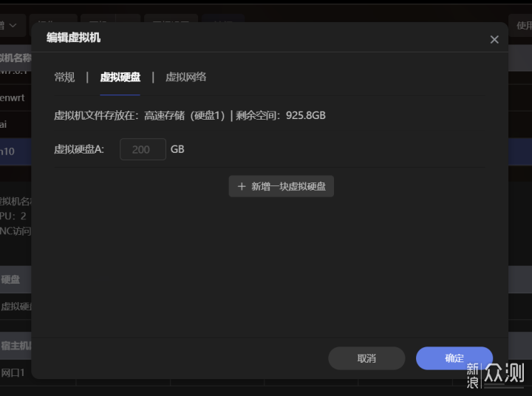
Task: Click the 使用 button in top-right corner
Action: 520,25
